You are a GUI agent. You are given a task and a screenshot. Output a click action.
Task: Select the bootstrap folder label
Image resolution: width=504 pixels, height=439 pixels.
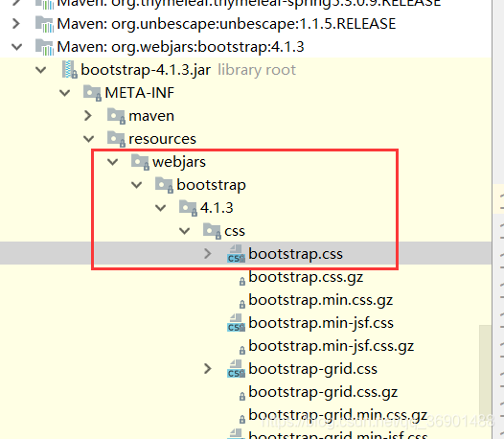(211, 185)
